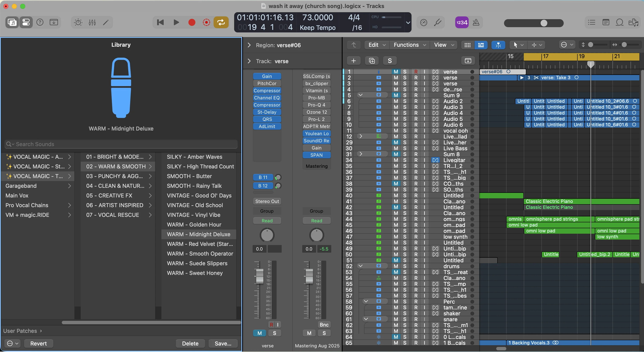
Task: Solo the Audio 2 track
Action: tap(405, 101)
